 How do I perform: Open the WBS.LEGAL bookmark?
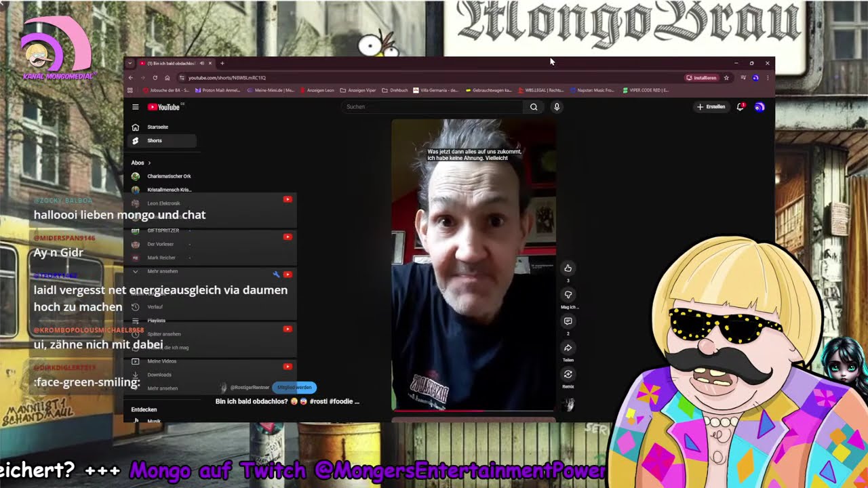point(541,90)
